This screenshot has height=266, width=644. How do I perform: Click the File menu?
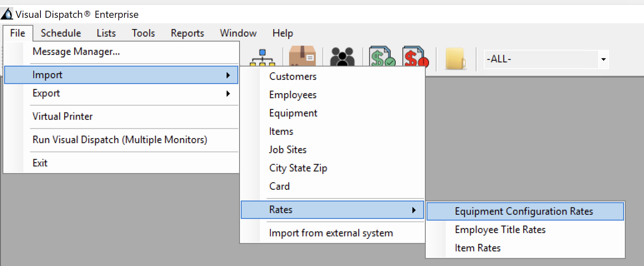(17, 33)
